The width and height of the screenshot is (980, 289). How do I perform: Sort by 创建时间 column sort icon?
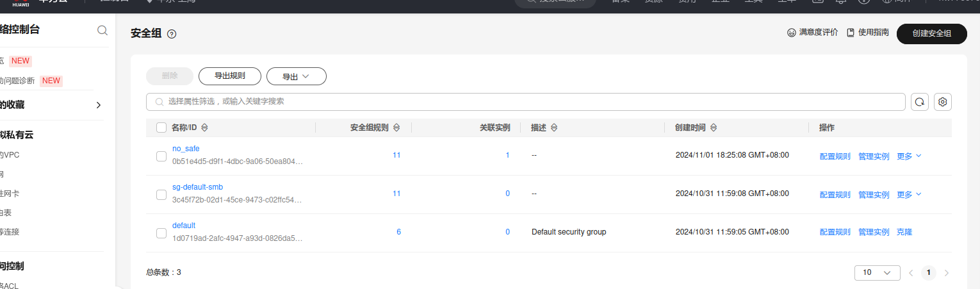(713, 128)
